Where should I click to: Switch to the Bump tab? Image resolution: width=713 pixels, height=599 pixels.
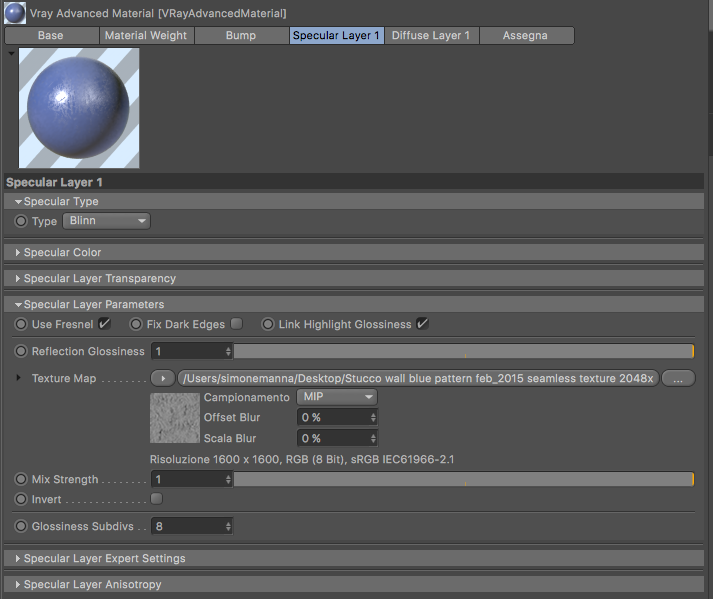[x=241, y=35]
